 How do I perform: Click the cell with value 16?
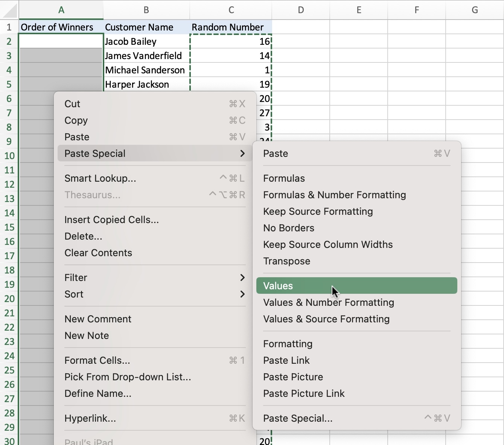[x=231, y=41]
